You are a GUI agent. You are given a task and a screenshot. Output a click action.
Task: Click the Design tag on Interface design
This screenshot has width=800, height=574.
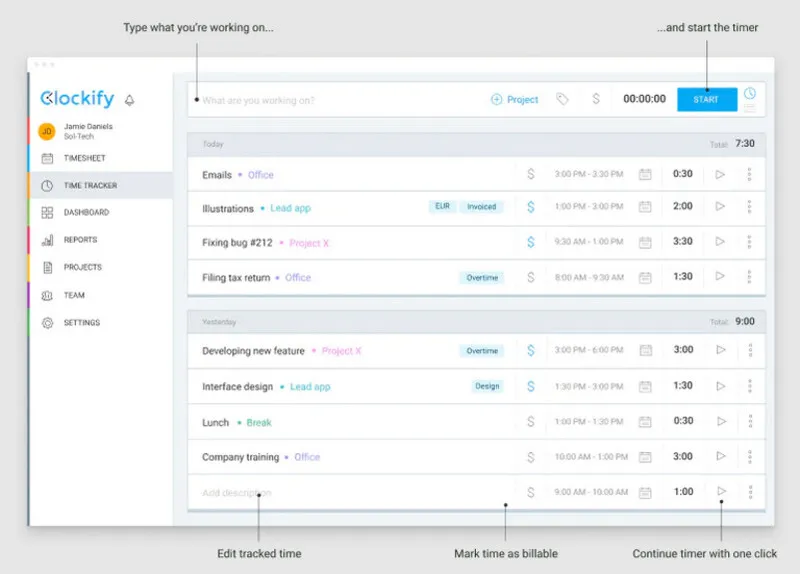487,386
